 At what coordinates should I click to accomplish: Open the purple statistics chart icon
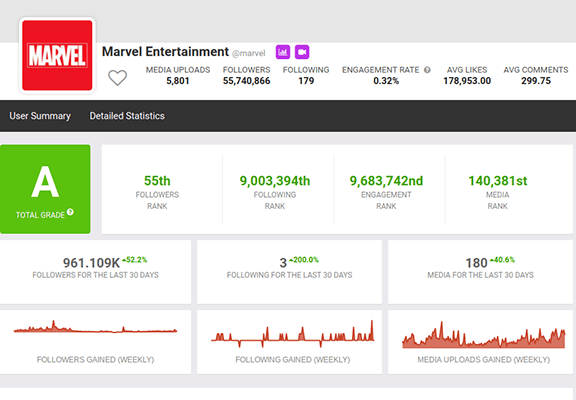[x=283, y=52]
